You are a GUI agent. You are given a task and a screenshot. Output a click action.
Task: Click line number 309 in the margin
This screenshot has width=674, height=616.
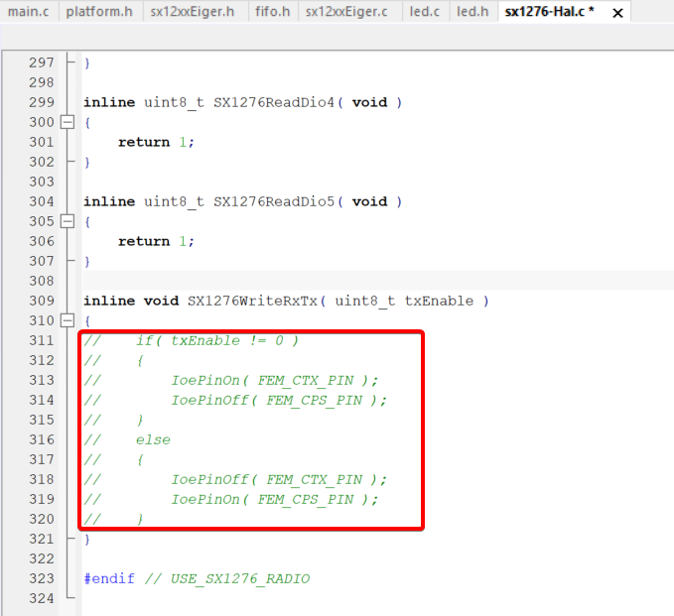(x=41, y=301)
